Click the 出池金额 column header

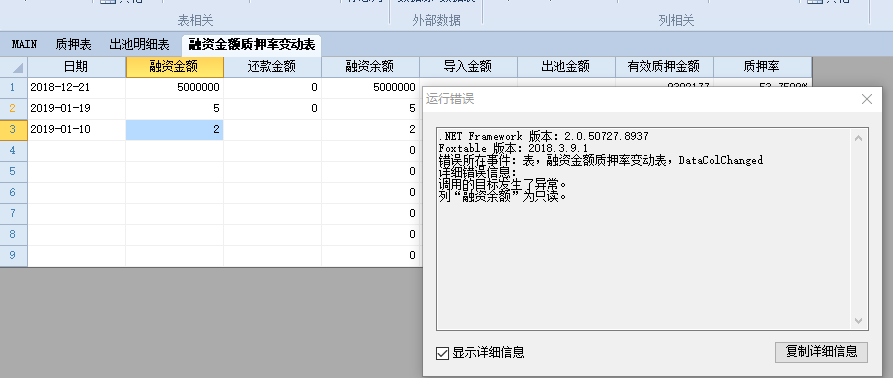(x=566, y=67)
